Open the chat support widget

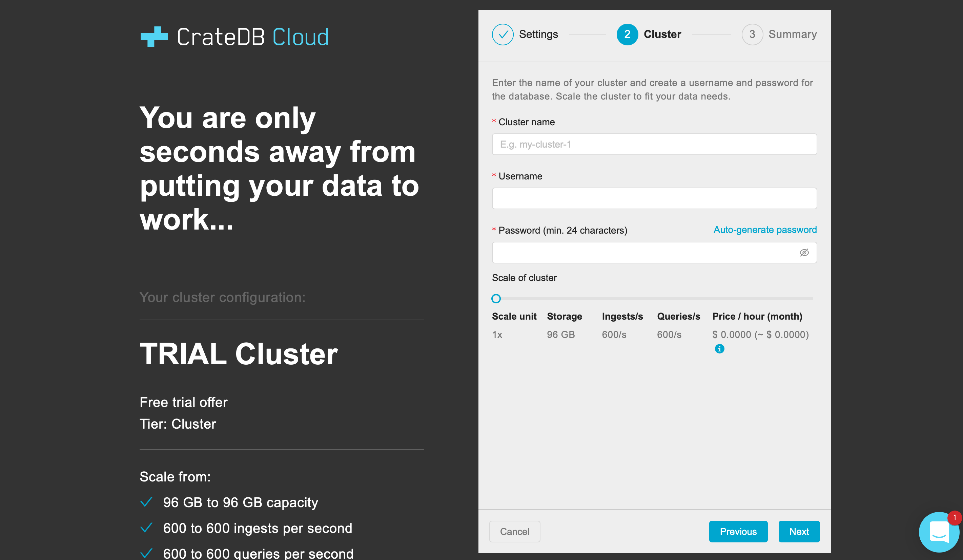(x=939, y=532)
